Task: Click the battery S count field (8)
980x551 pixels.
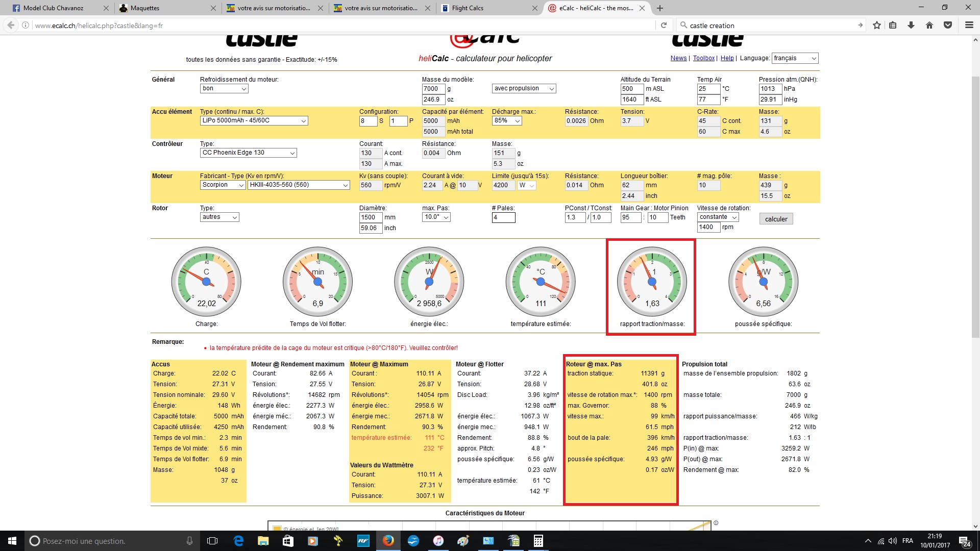Action: tap(368, 121)
